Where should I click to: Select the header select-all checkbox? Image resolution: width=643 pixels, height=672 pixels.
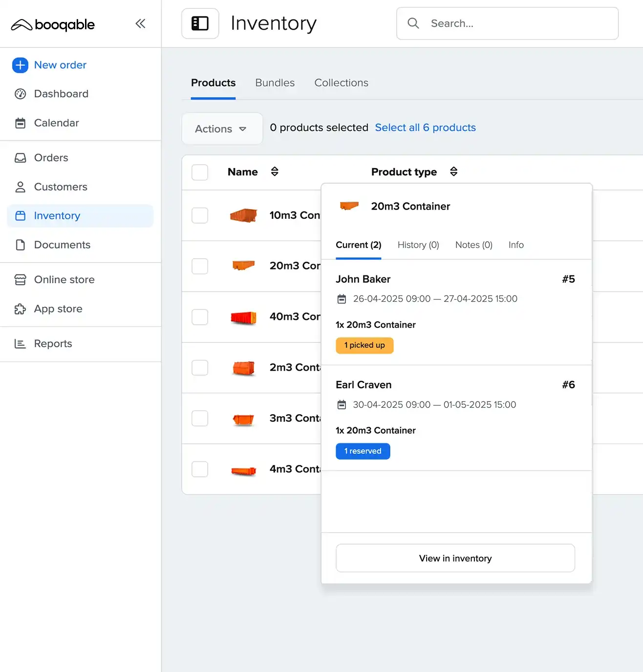pos(200,172)
